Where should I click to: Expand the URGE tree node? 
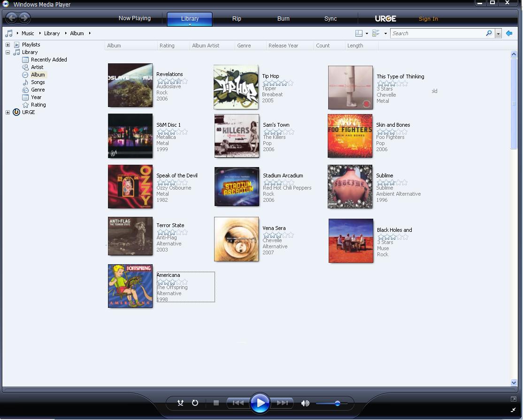pos(8,112)
